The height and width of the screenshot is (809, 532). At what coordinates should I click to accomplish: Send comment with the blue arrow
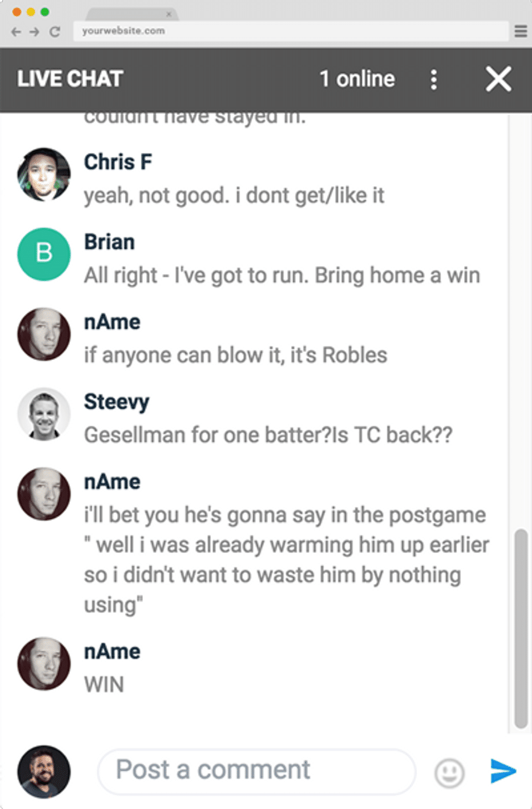click(x=503, y=771)
